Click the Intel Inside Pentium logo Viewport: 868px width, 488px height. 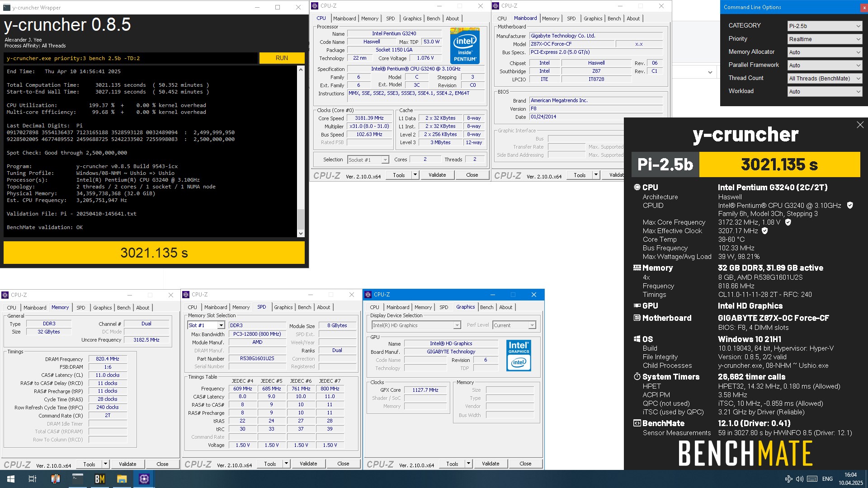(x=465, y=46)
